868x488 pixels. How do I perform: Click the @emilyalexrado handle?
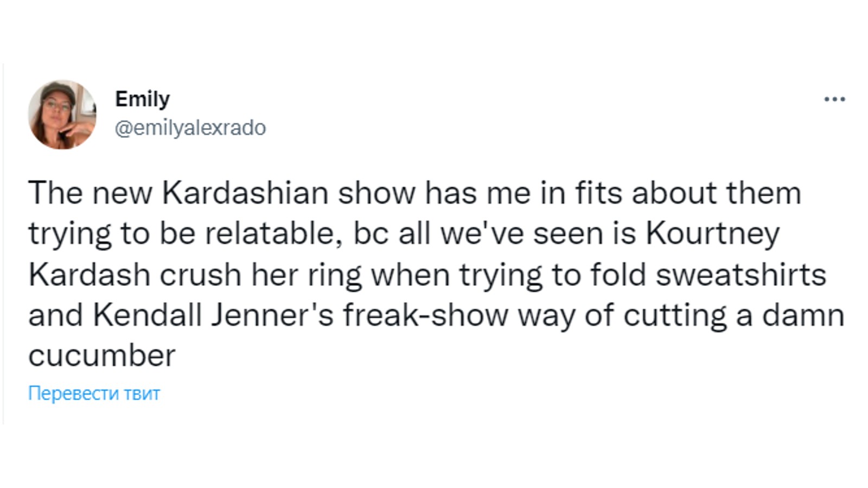point(190,128)
